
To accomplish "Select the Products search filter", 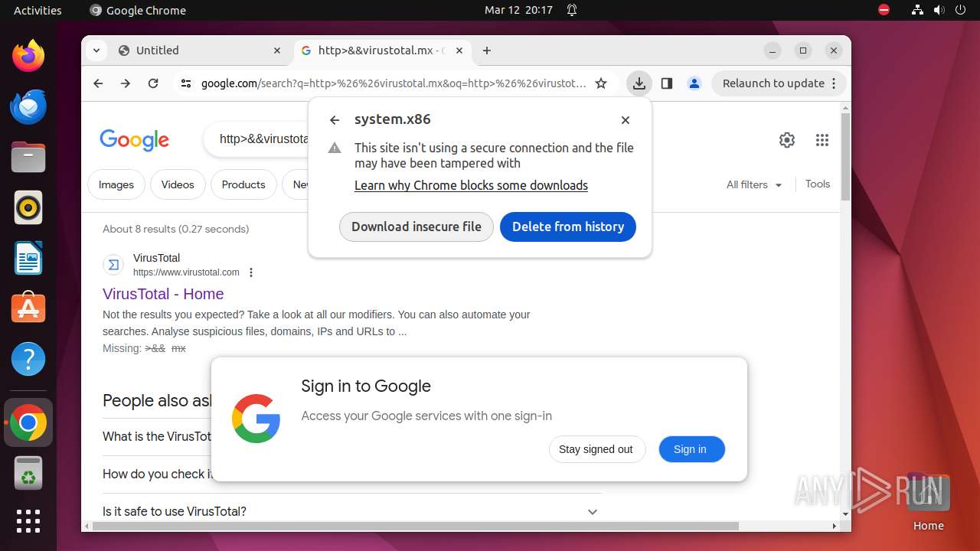I will pos(243,184).
